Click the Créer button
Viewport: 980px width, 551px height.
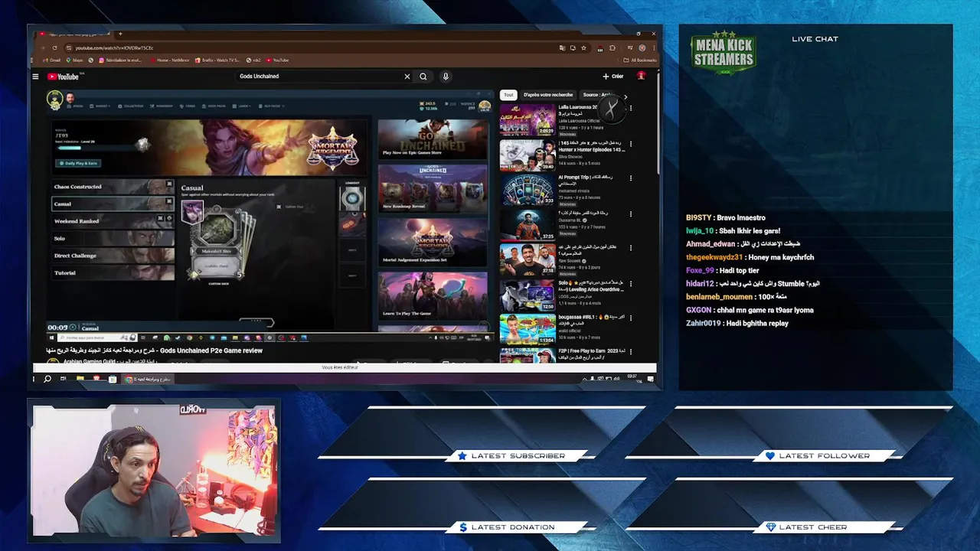pos(613,77)
